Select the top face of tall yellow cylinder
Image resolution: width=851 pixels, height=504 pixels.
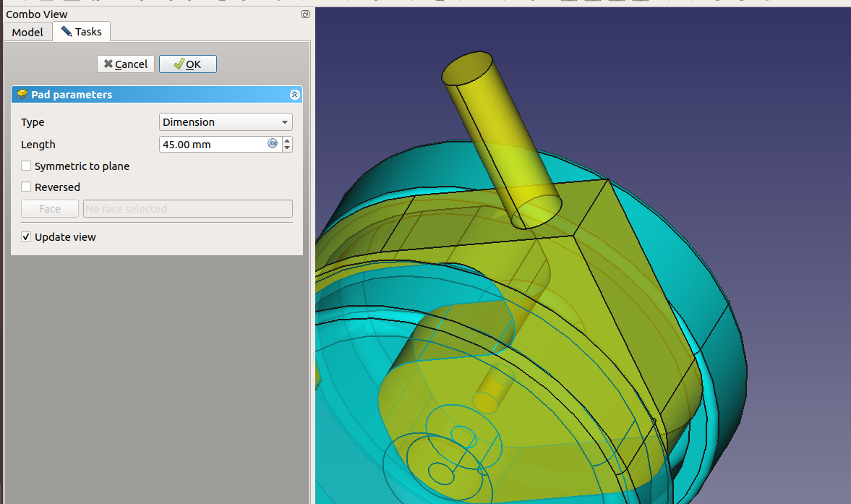(x=466, y=69)
